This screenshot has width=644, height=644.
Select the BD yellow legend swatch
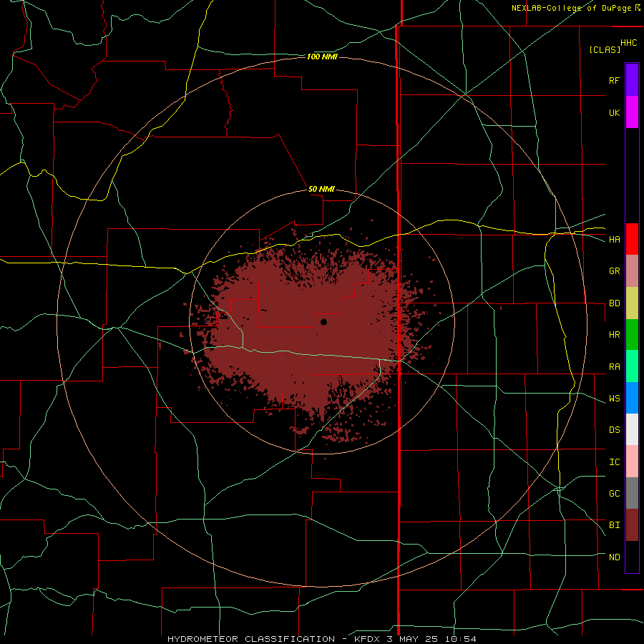(x=632, y=303)
